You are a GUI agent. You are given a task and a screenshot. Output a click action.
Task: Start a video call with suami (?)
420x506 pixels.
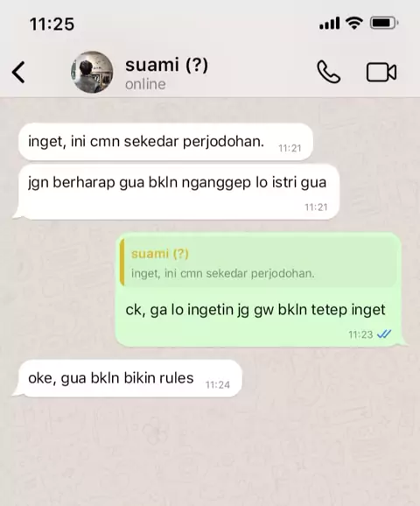[x=381, y=73]
